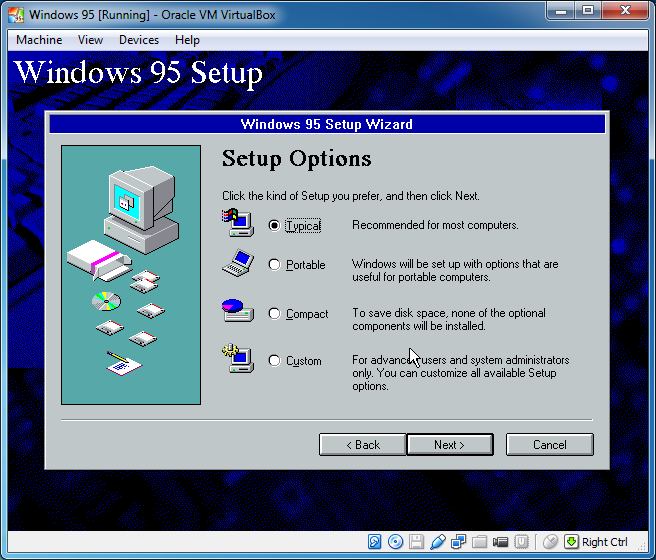Click the status bar resize grip

point(642,545)
